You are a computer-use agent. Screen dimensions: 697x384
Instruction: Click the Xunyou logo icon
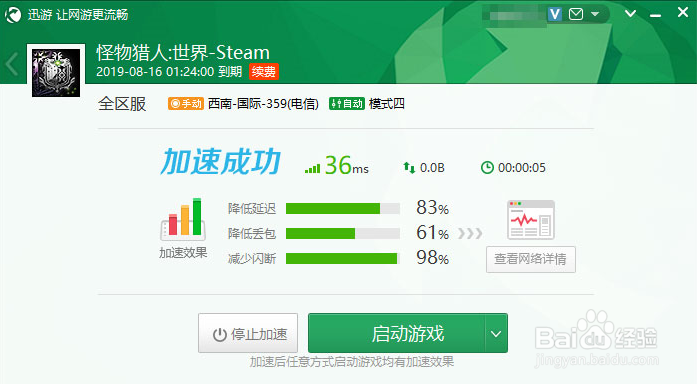pos(13,14)
